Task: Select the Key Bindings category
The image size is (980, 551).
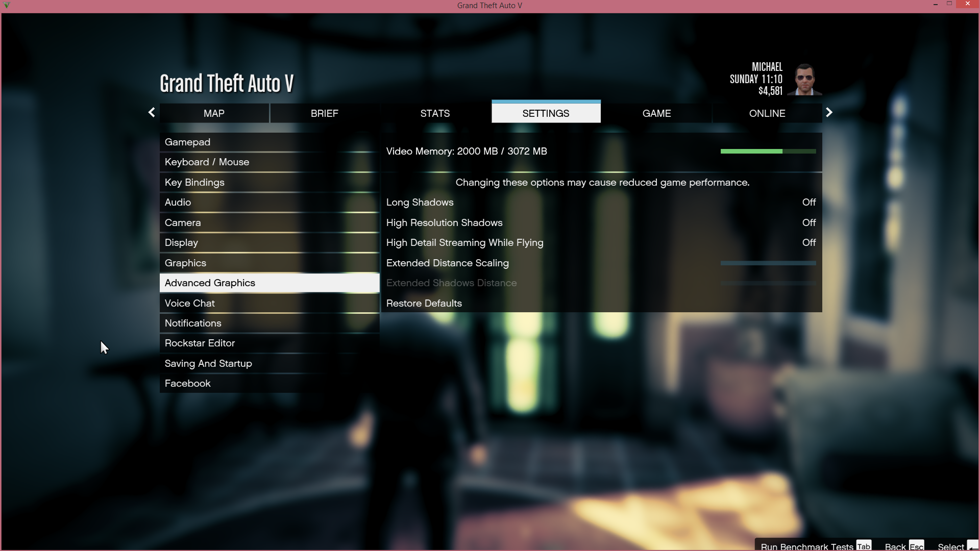Action: tap(194, 183)
